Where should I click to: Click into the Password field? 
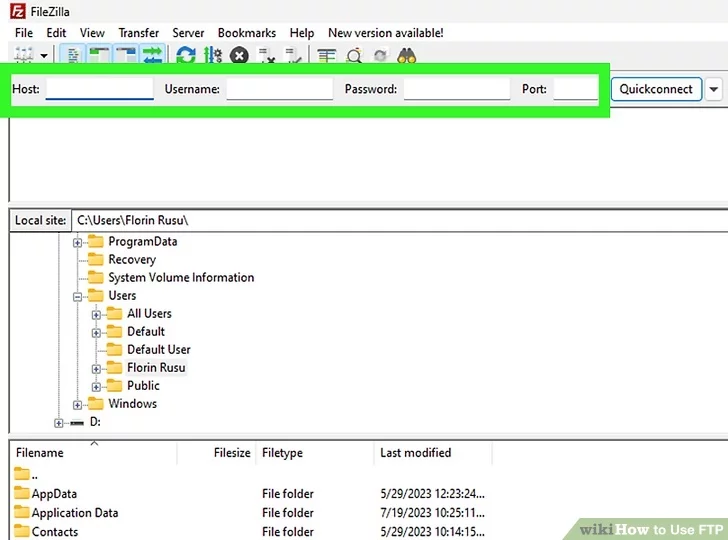457,89
